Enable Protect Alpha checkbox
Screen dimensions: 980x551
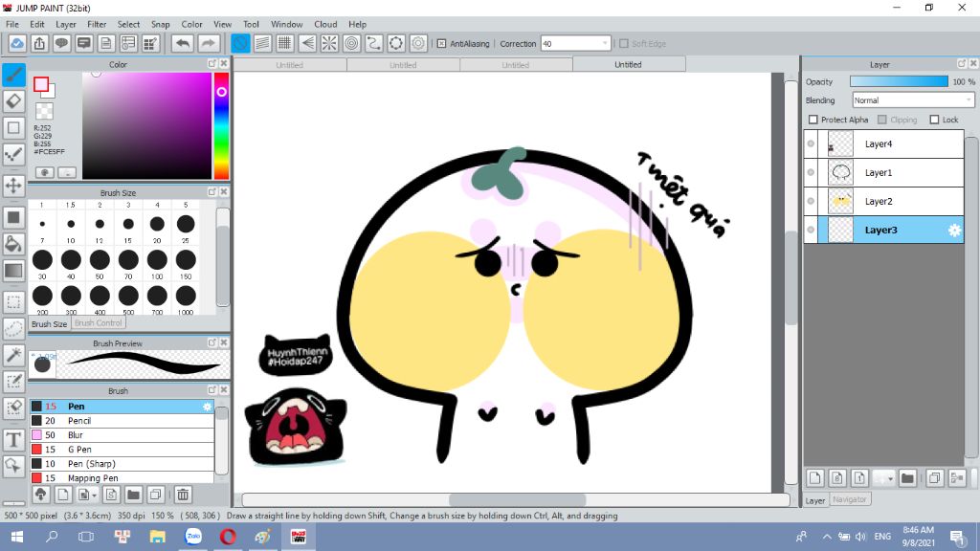(x=813, y=120)
